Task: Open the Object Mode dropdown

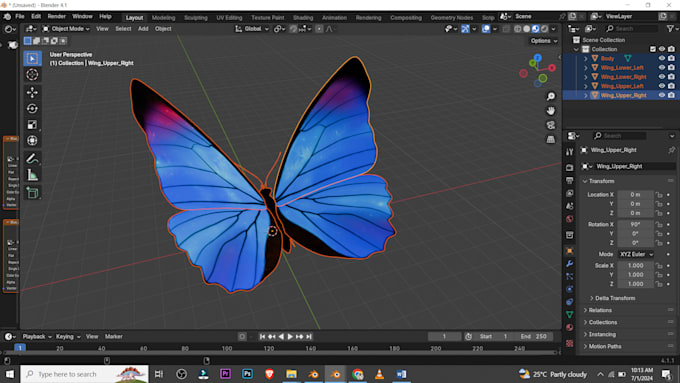Action: pyautogui.click(x=66, y=29)
